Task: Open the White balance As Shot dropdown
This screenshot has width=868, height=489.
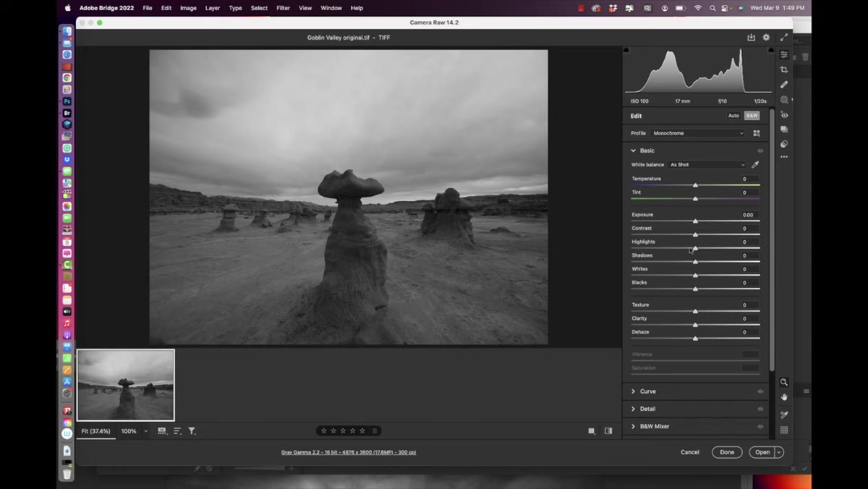Action: click(x=707, y=165)
